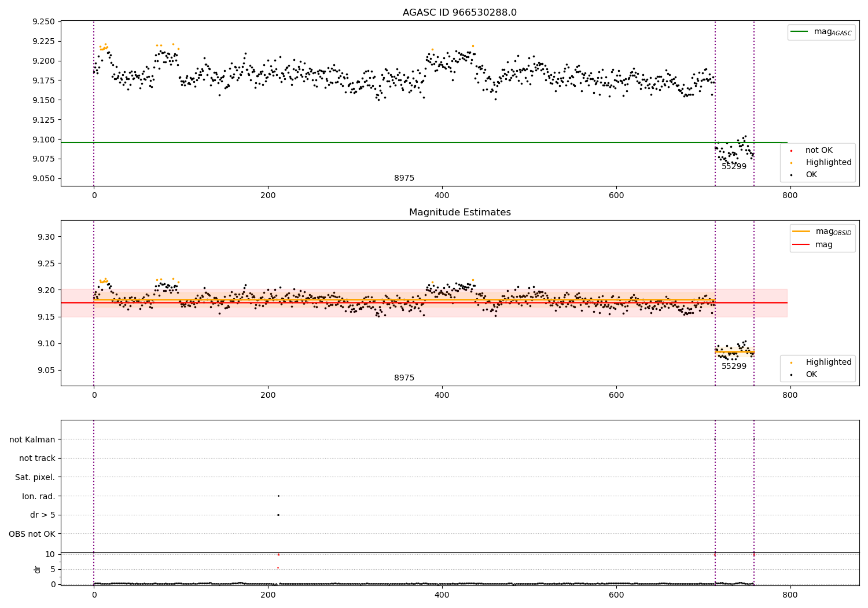Click the 9.25 tick in Magnitude Estimates plot

click(46, 263)
